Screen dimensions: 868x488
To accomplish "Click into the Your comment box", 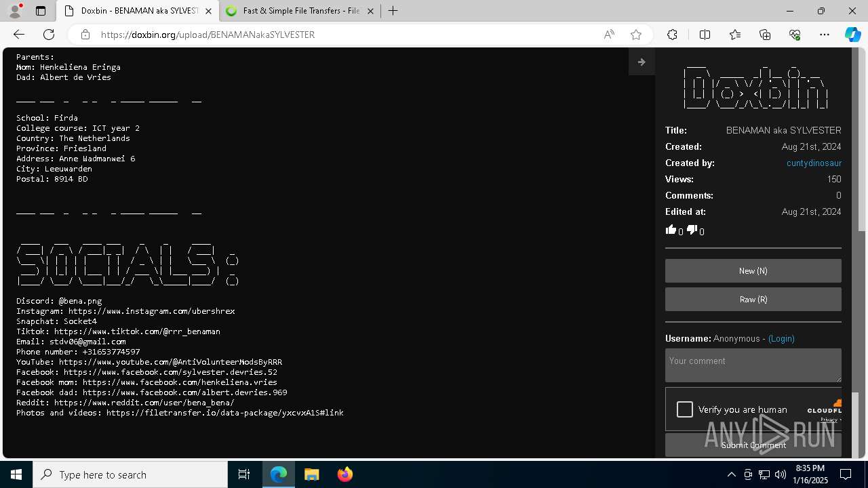I will click(753, 365).
